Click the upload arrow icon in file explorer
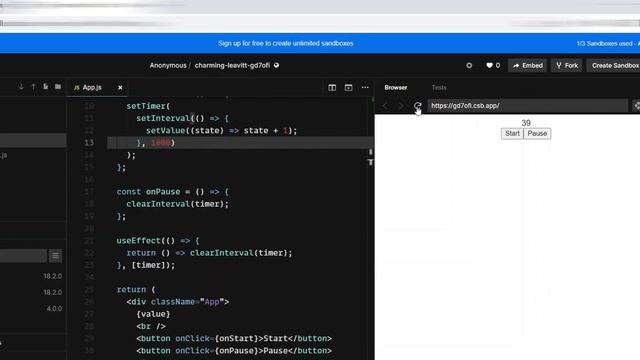The height and width of the screenshot is (360, 640). (x=33, y=87)
